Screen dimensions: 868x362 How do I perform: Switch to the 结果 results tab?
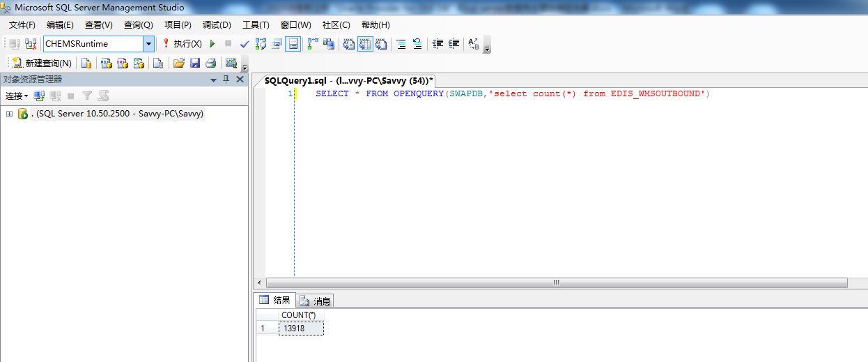(x=275, y=300)
